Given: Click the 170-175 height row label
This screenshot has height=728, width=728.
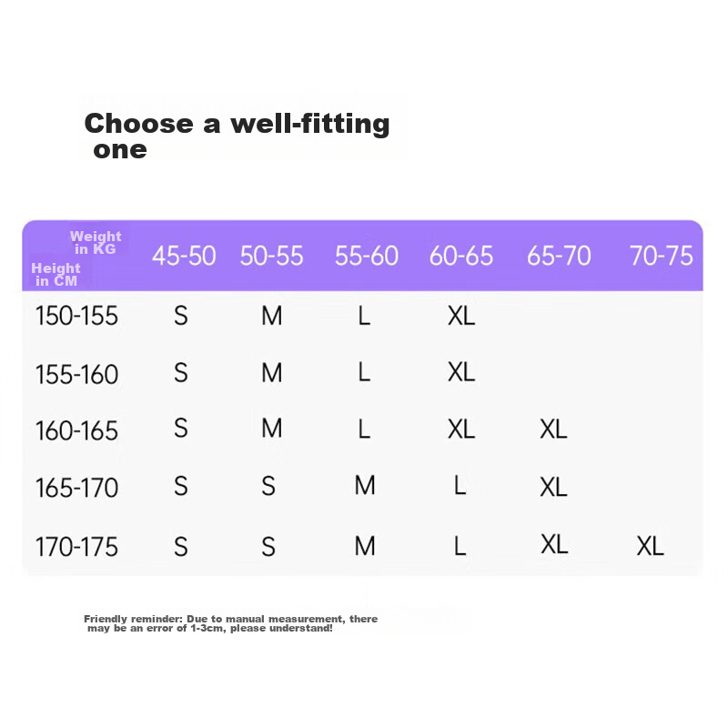Looking at the screenshot, I should click(76, 547).
